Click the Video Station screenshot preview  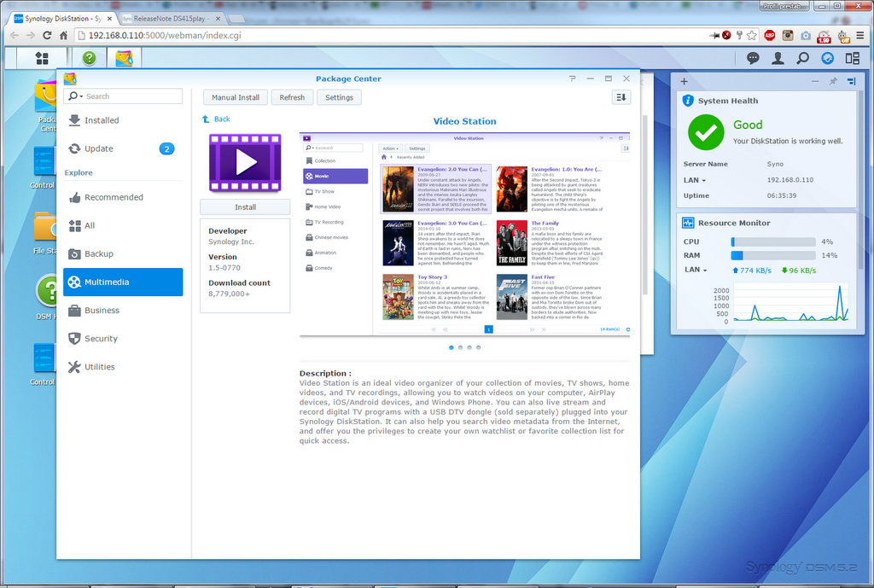coord(465,234)
